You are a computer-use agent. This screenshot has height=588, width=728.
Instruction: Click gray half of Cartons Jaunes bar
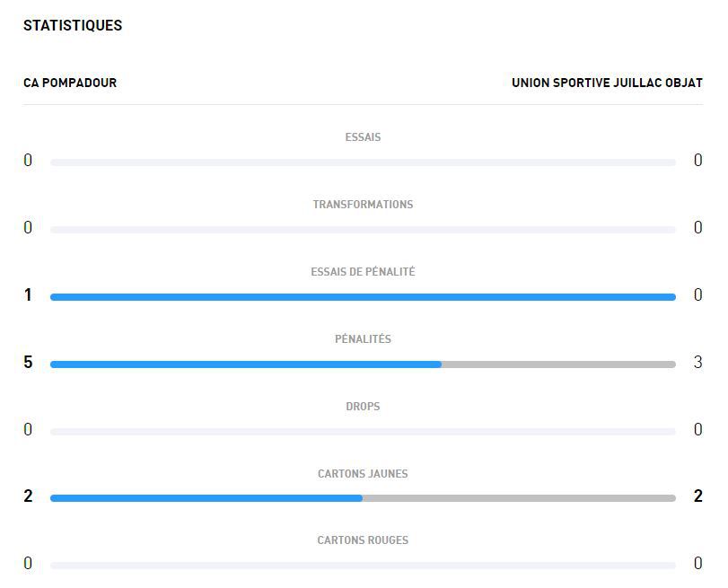[519, 498]
